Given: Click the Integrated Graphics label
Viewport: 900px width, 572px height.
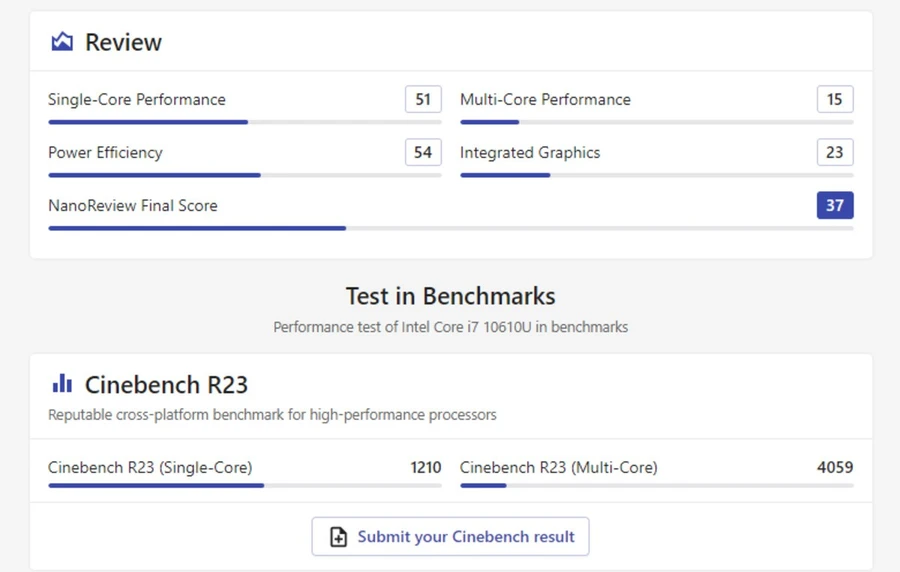Looking at the screenshot, I should pyautogui.click(x=530, y=153).
